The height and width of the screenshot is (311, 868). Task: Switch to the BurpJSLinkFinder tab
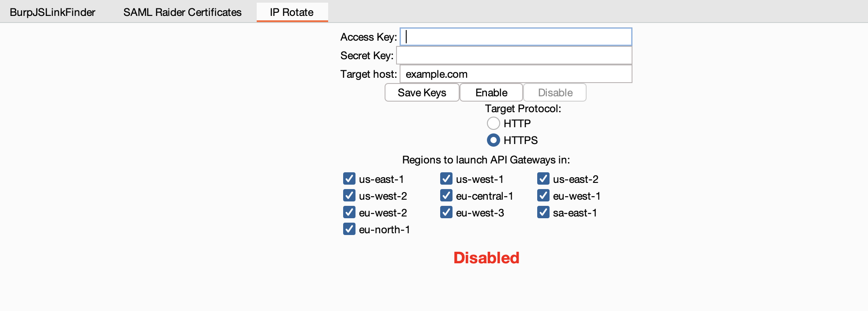coord(52,12)
